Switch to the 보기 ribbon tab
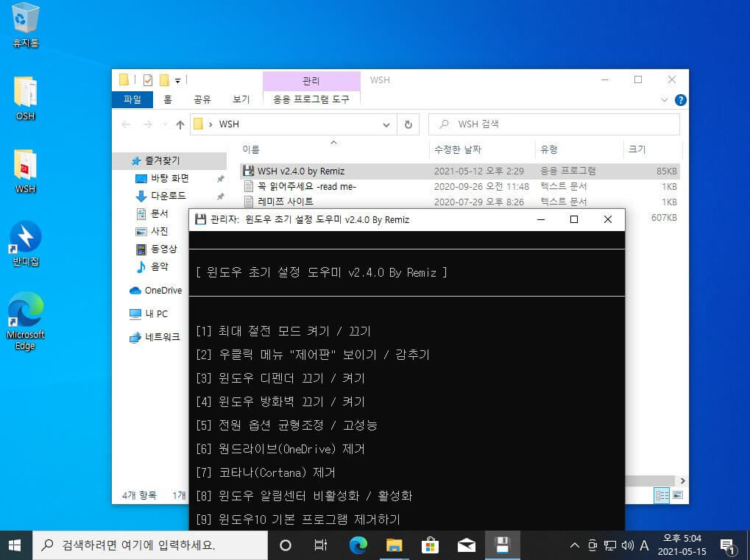Screen dimensions: 750x560 [x=241, y=99]
